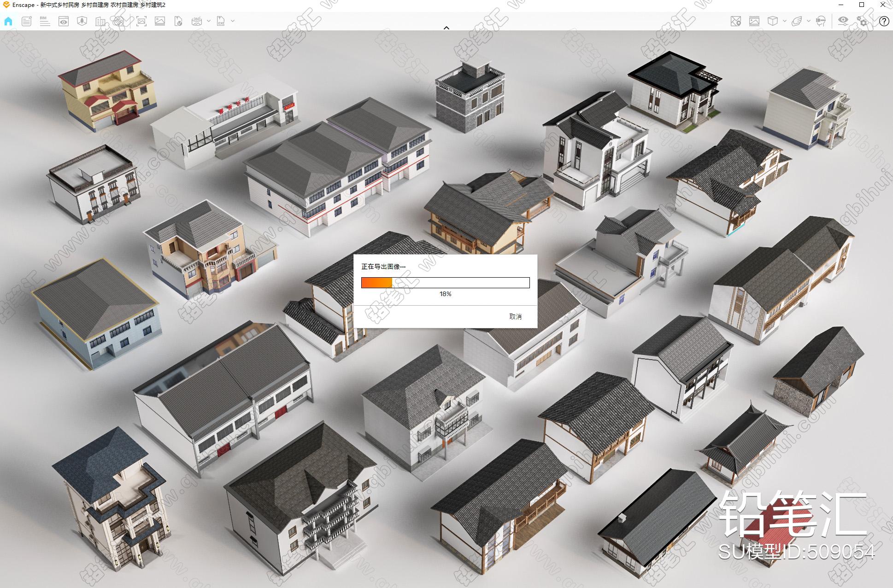Close the Enscape window
Image resolution: width=893 pixels, height=588 pixels.
click(883, 5)
